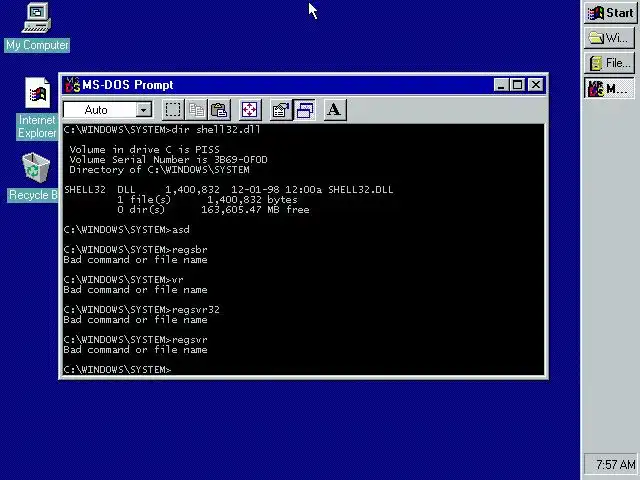
Task: Click the MS-DOS Prompt title text
Action: (128, 85)
